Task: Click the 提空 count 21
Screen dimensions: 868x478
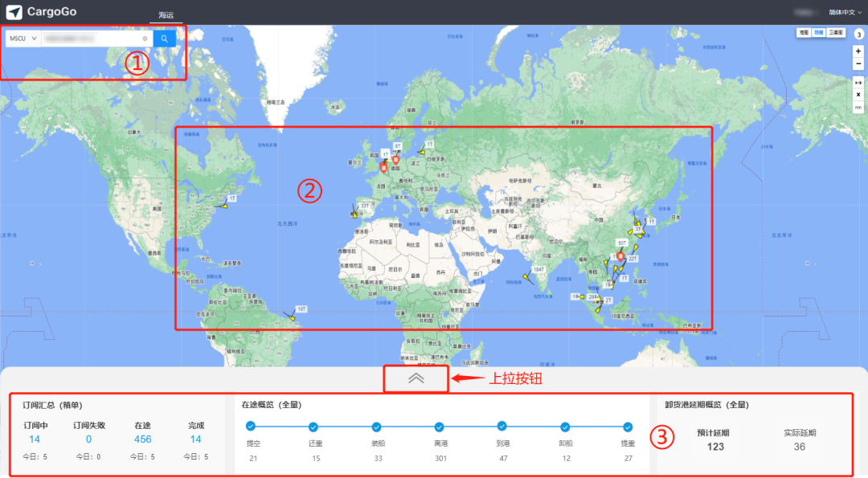Action: pos(253,458)
